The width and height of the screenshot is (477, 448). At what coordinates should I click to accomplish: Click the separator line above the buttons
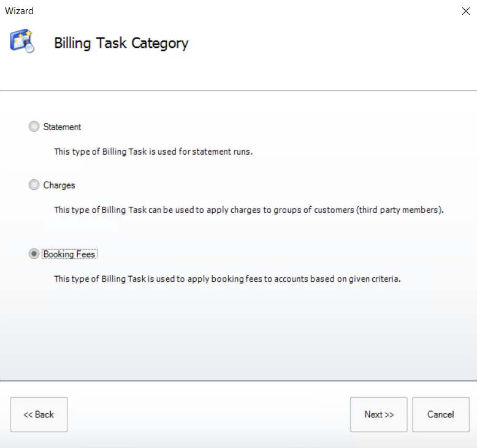coord(238,380)
